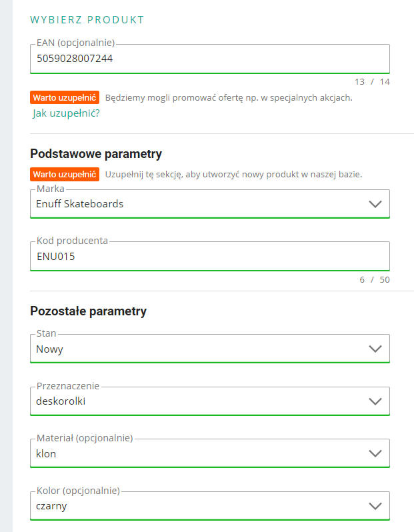Open the Marka dropdown showing Enuff Skateboards
Image resolution: width=414 pixels, height=532 pixels.
pos(200,204)
